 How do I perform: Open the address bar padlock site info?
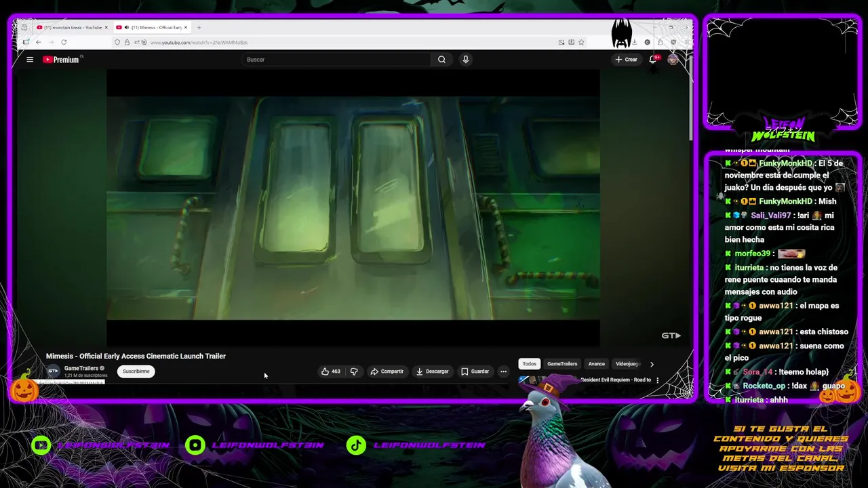pyautogui.click(x=127, y=43)
